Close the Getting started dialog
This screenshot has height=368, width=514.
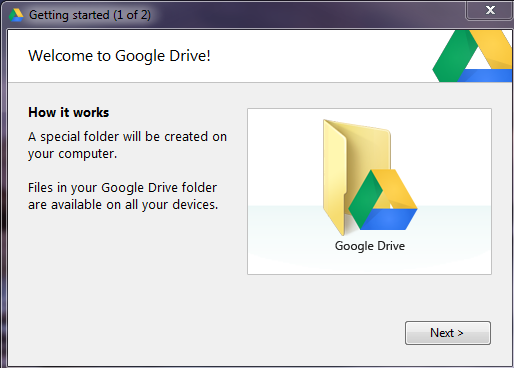(x=489, y=10)
